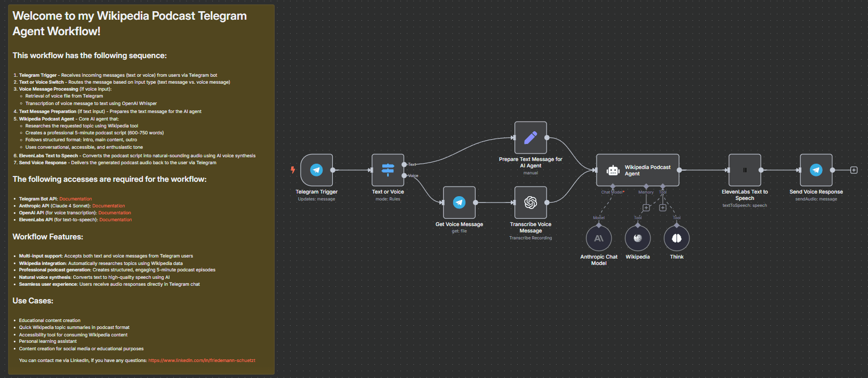Click the 'textToSpeech: speech' subtitle text

point(745,205)
